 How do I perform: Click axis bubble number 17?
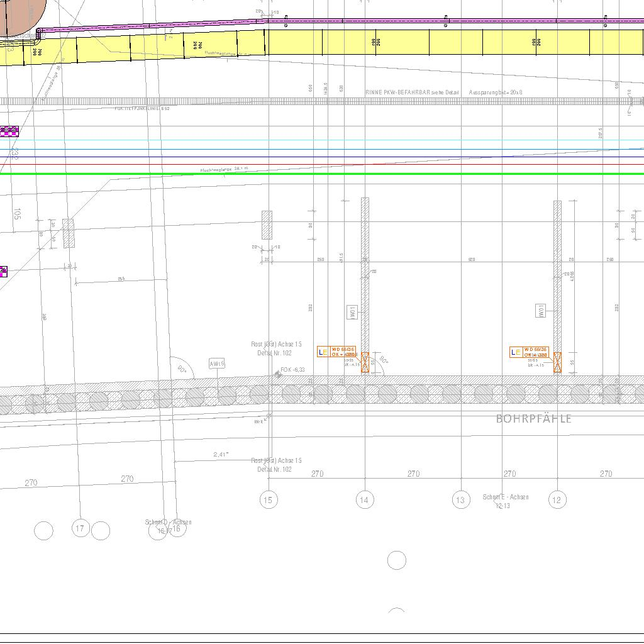point(80,528)
